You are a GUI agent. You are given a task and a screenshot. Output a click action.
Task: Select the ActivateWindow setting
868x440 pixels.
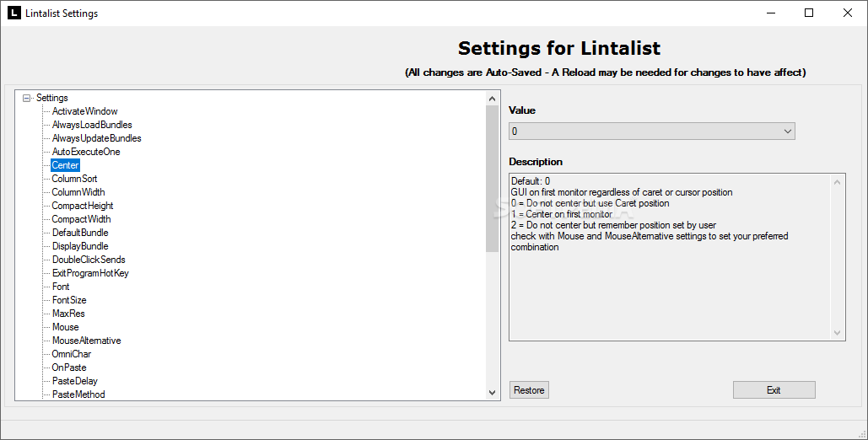[84, 111]
